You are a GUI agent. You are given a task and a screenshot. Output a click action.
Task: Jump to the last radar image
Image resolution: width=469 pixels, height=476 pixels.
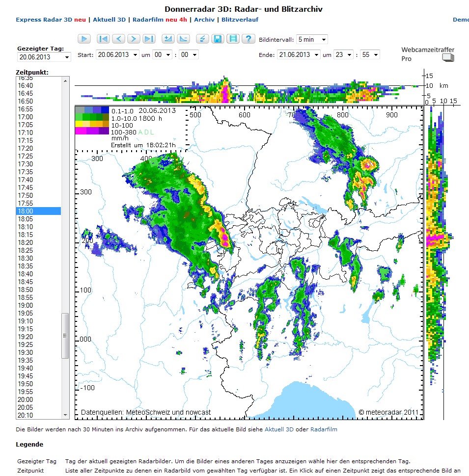tap(149, 39)
